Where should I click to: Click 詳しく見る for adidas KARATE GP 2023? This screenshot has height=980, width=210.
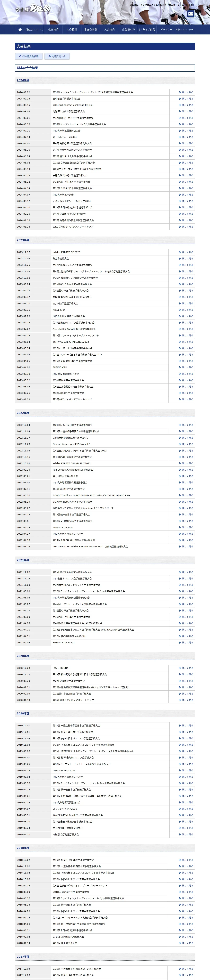[x=186, y=252]
